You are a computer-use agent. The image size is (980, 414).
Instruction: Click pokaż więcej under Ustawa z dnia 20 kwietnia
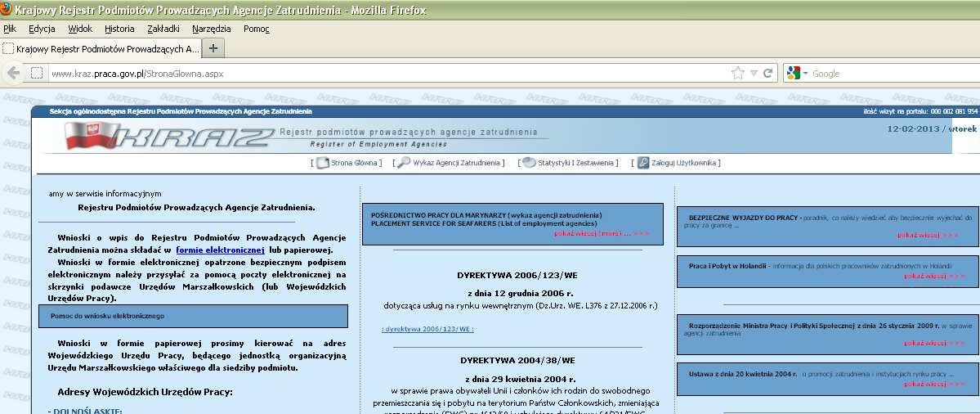point(934,384)
